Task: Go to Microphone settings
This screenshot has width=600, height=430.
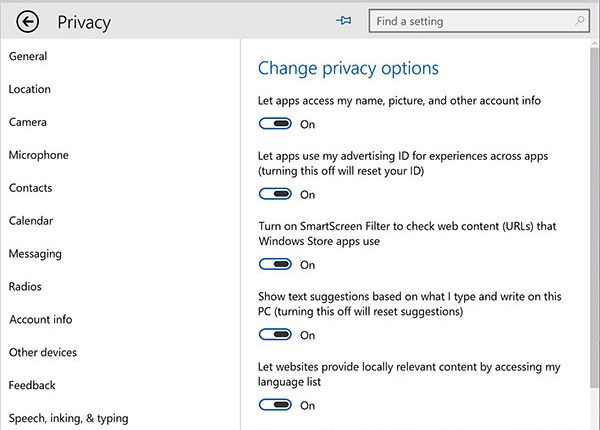Action: click(x=39, y=155)
